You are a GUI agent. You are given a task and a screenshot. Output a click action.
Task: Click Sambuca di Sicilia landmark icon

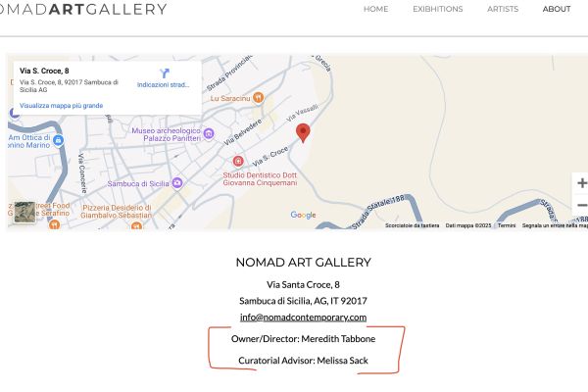tap(176, 183)
